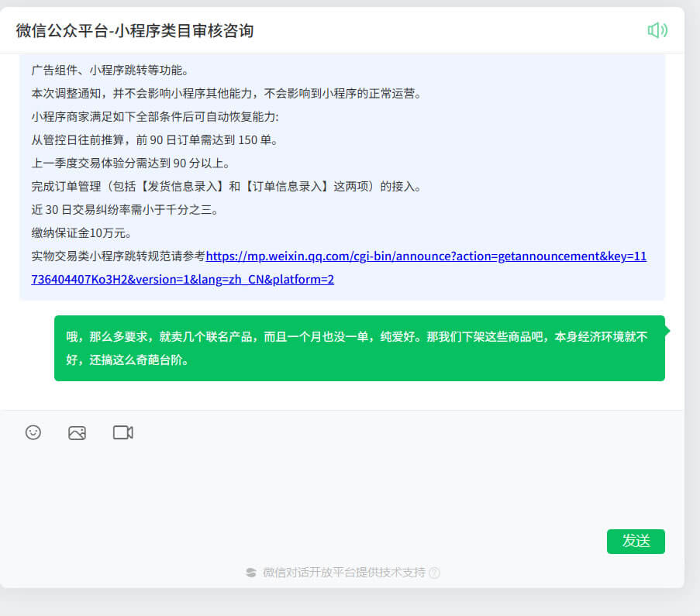Select the green sent message bubble
This screenshot has width=700, height=616.
point(360,348)
